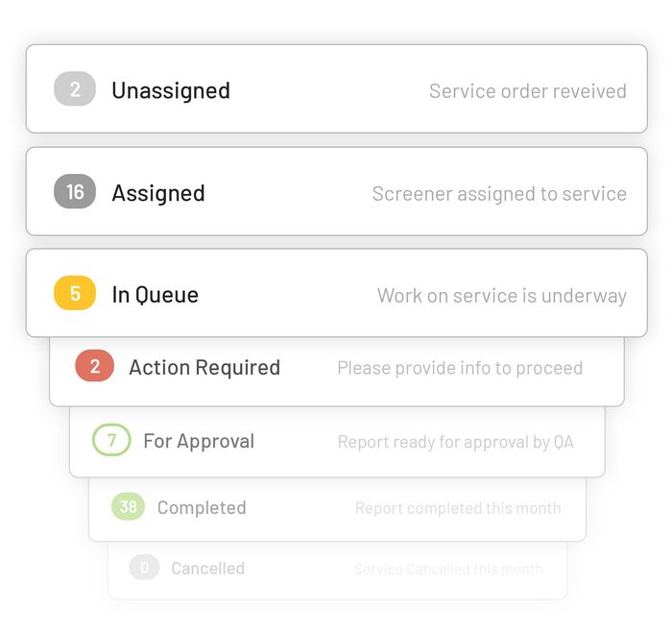Click 'Screener assigned to service' description
Image resolution: width=672 pixels, height=633 pixels.
click(x=499, y=194)
